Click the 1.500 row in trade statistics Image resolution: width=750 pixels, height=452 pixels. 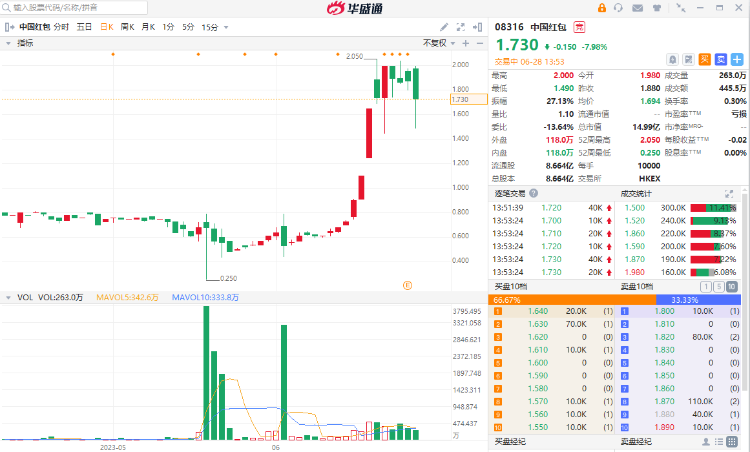(x=680, y=208)
